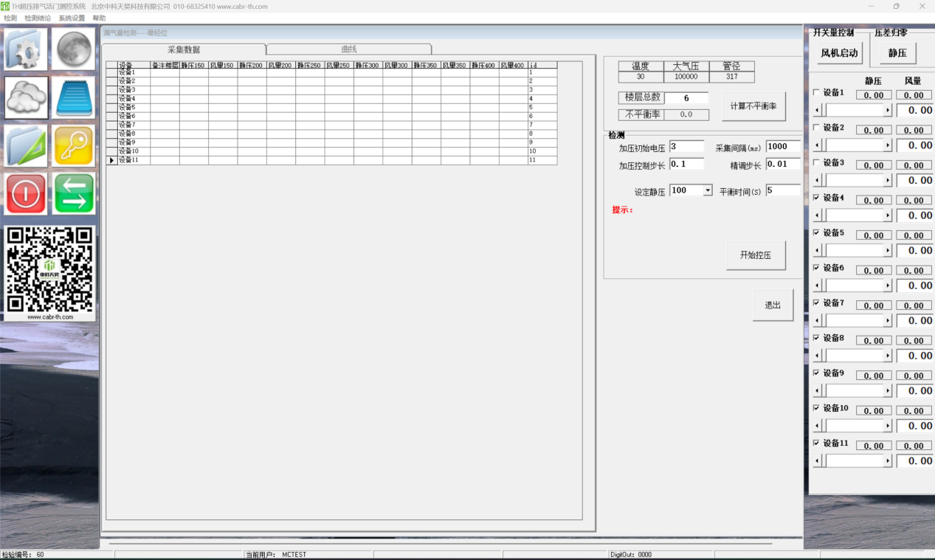Click right arrow of 设备2 slider
Viewport: 935px width, 560px height.
pyautogui.click(x=888, y=145)
